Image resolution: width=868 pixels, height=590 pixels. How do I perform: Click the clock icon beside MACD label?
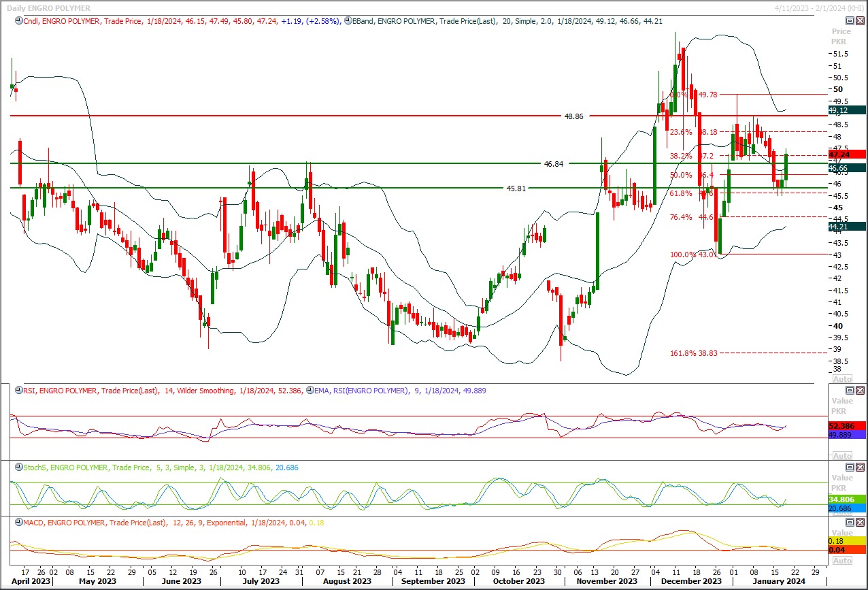point(18,523)
